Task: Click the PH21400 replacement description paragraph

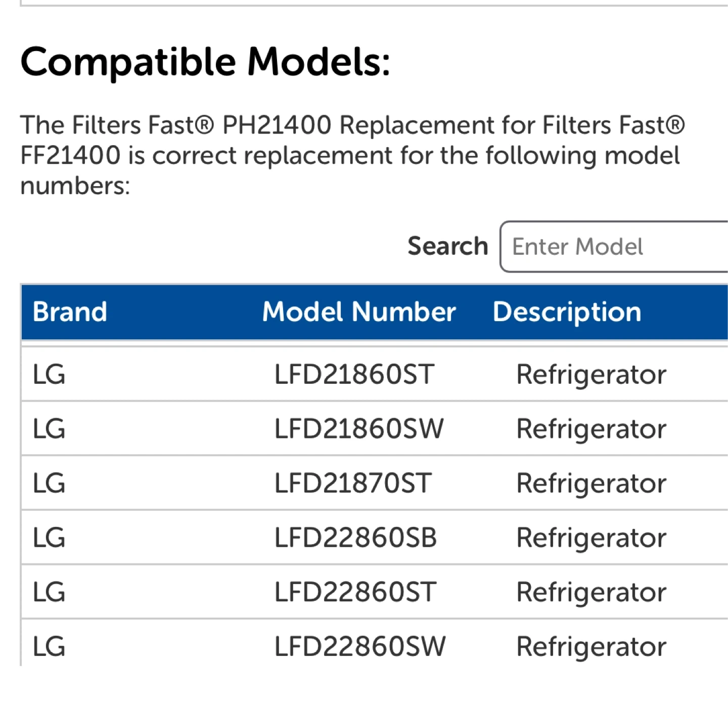Action: (352, 155)
